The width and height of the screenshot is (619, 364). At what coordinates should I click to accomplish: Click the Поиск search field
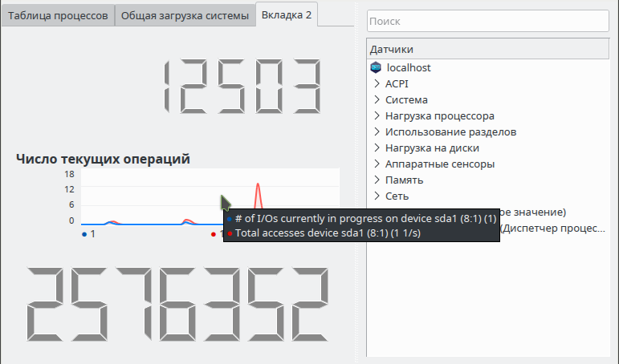487,21
